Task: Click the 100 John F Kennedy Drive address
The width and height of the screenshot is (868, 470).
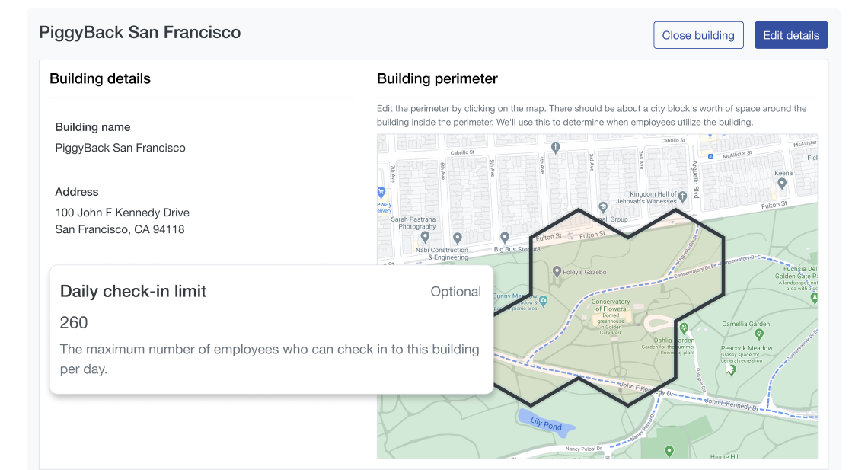Action: coord(122,213)
